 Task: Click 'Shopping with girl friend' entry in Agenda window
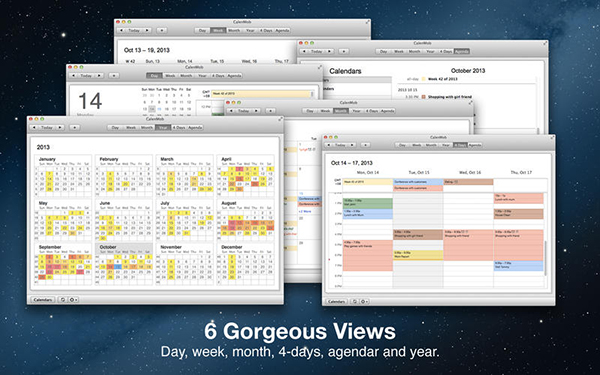click(450, 97)
